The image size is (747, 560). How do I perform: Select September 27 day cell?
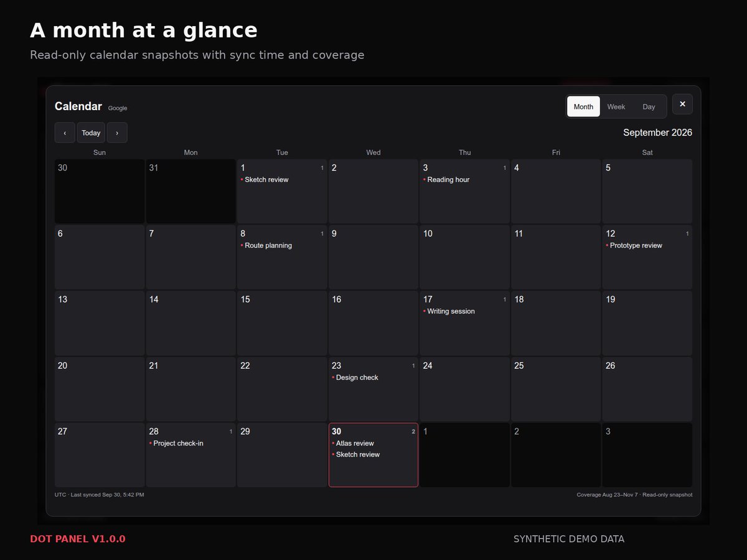[x=100, y=455]
